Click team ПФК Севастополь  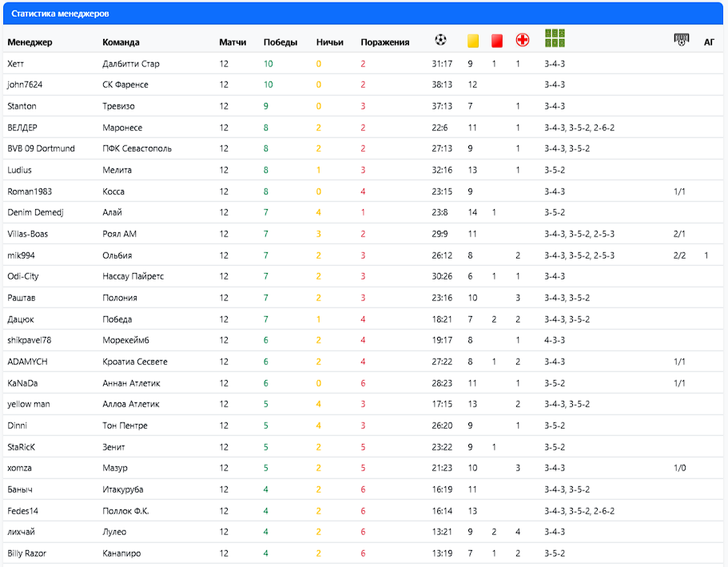coord(137,149)
